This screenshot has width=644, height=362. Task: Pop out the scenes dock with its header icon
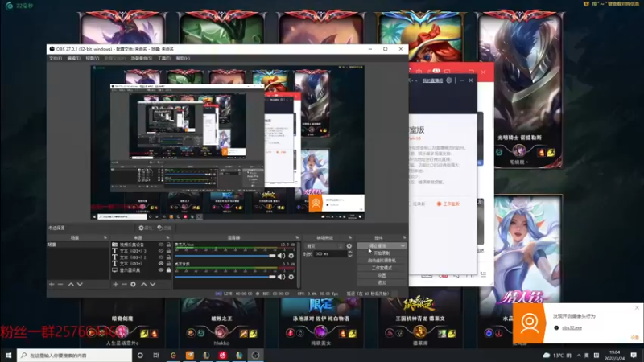click(x=105, y=237)
